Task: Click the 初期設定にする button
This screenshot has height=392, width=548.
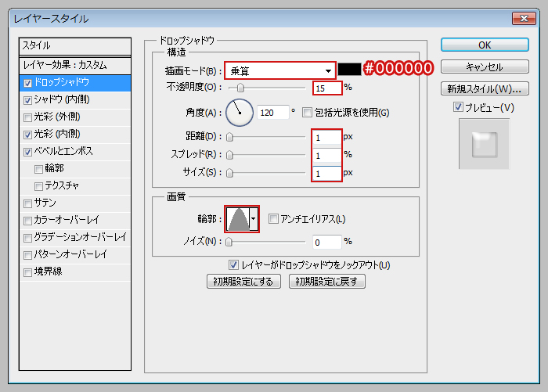Action: click(x=243, y=281)
